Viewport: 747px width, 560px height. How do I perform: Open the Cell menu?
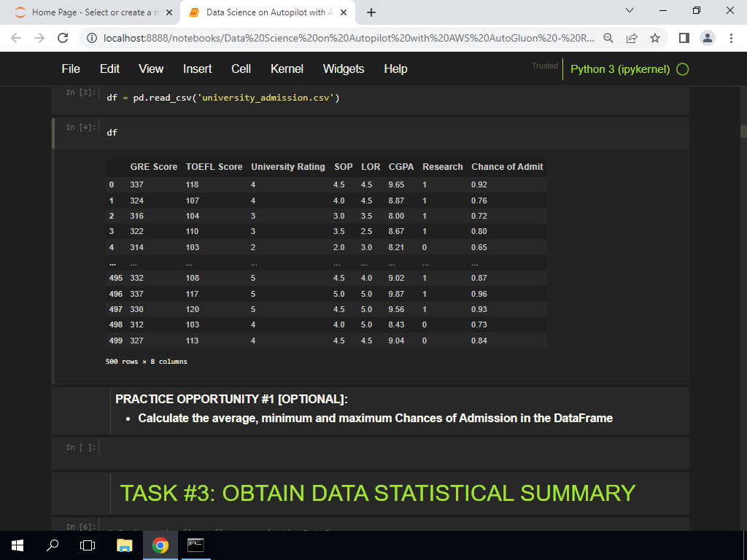pyautogui.click(x=241, y=69)
